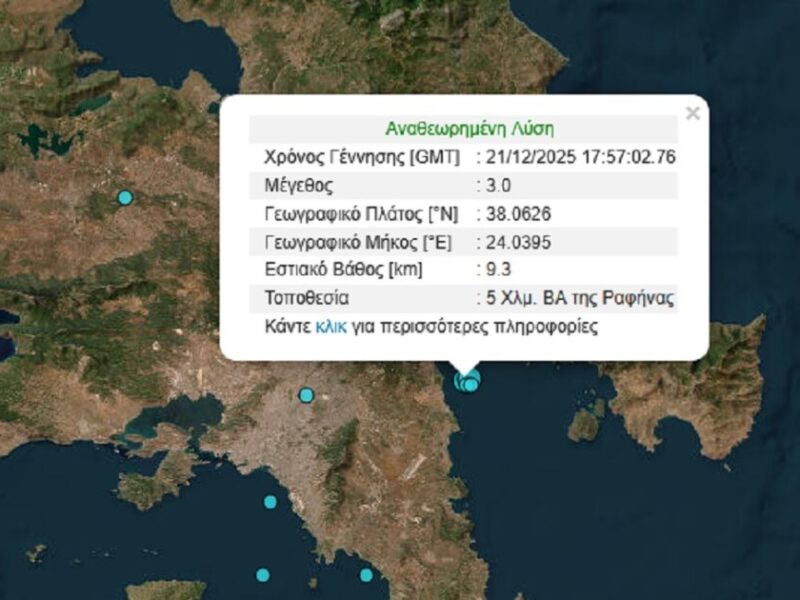
Task: Pick the southernmost marker west of Attica's tip
Action: coord(262,575)
